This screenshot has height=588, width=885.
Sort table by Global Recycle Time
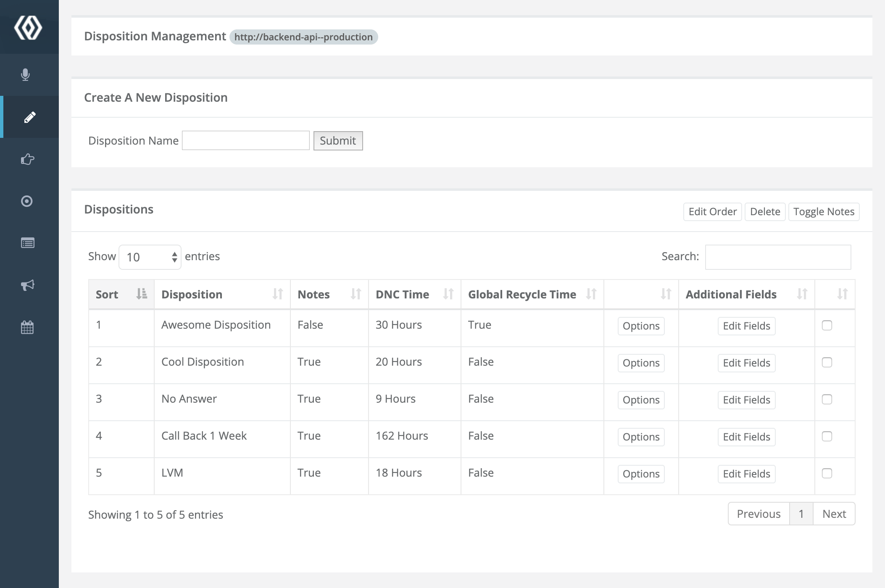coord(532,294)
